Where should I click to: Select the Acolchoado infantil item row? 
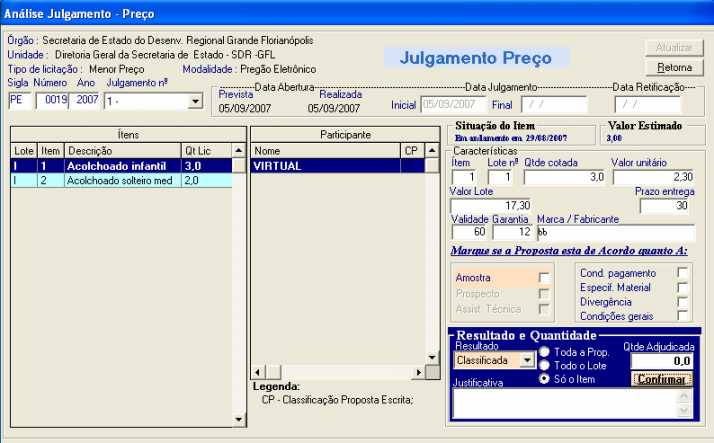[121, 166]
